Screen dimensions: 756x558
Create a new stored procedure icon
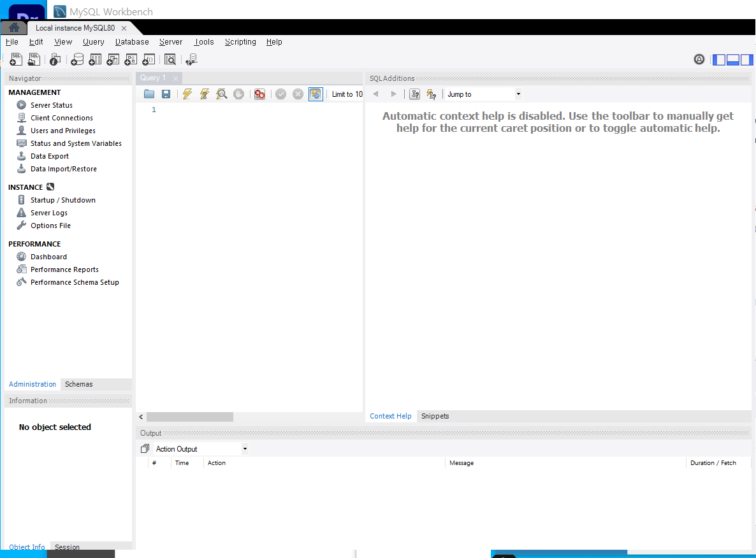131,59
